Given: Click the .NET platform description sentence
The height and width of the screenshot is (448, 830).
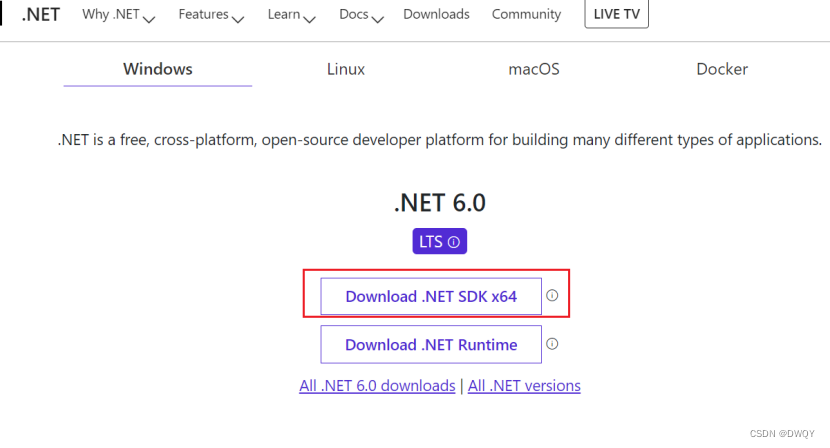Looking at the screenshot, I should click(x=439, y=140).
